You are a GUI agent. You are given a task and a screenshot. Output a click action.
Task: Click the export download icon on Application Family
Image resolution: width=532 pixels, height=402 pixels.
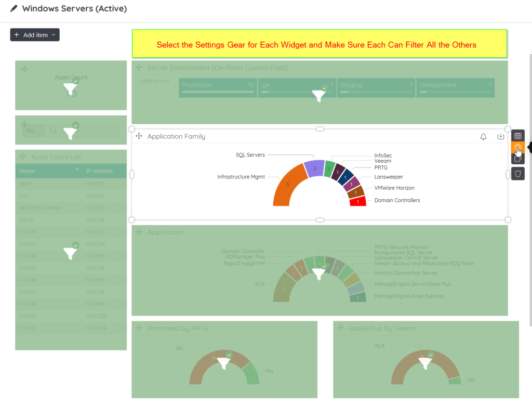click(x=500, y=136)
